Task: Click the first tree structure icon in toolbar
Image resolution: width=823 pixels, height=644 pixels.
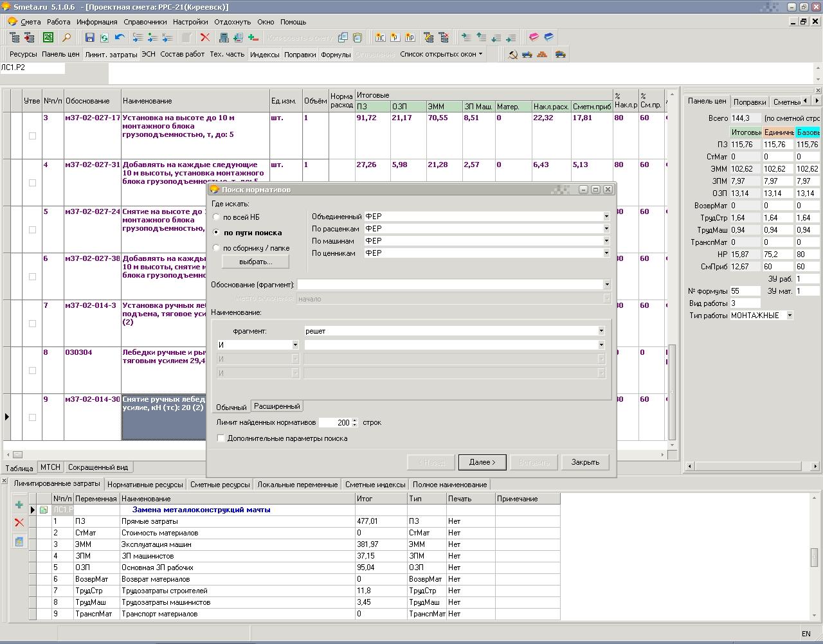Action: point(14,37)
